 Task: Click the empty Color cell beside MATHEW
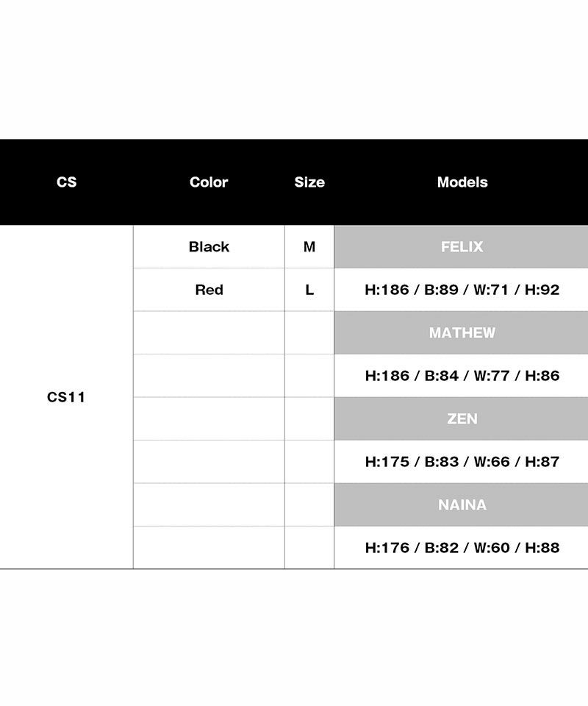209,333
